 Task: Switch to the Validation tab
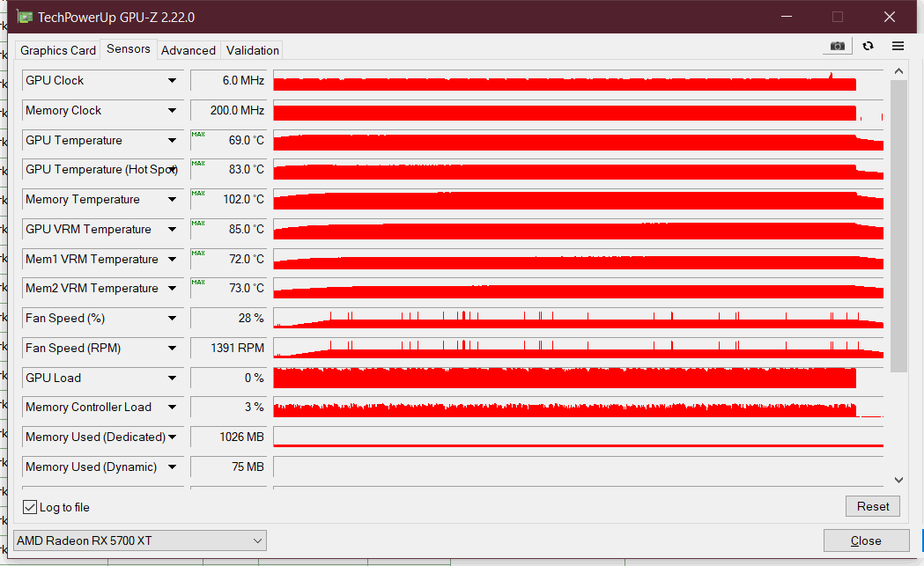coord(252,51)
